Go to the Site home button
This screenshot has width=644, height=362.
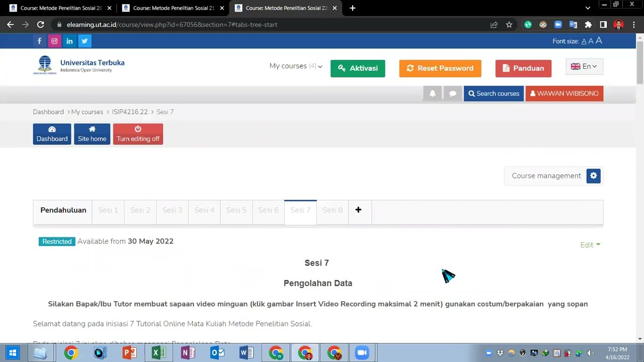click(x=92, y=134)
